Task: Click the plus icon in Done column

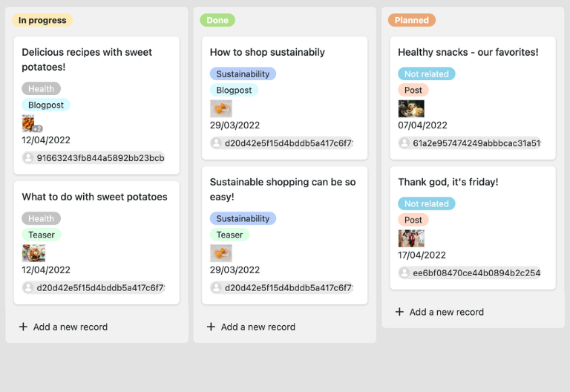Action: (211, 327)
